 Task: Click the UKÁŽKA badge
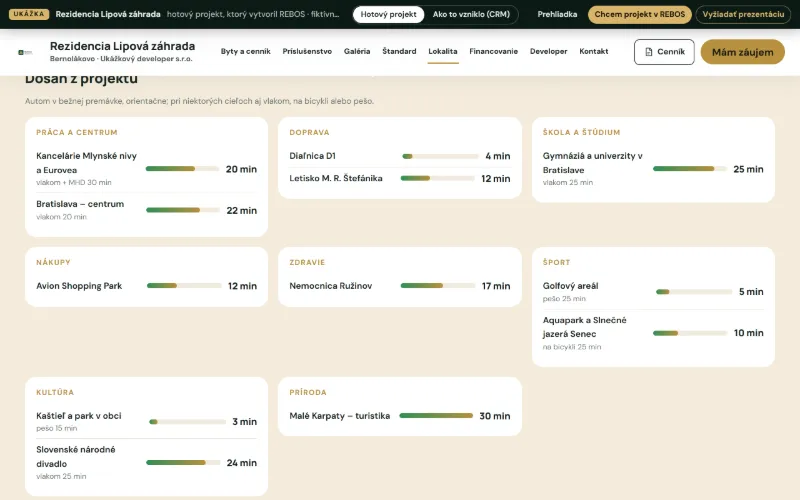pos(29,14)
